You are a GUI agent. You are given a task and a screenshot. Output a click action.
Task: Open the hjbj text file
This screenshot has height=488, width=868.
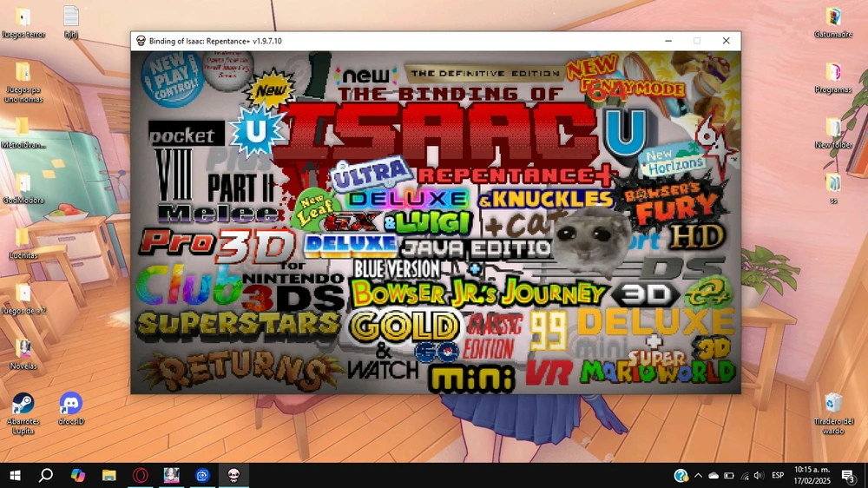click(x=71, y=16)
